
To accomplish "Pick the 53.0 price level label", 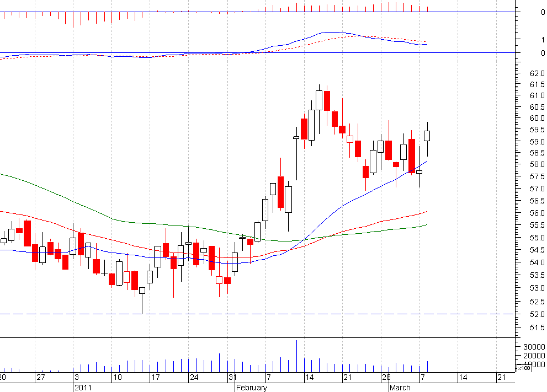I will tap(537, 288).
